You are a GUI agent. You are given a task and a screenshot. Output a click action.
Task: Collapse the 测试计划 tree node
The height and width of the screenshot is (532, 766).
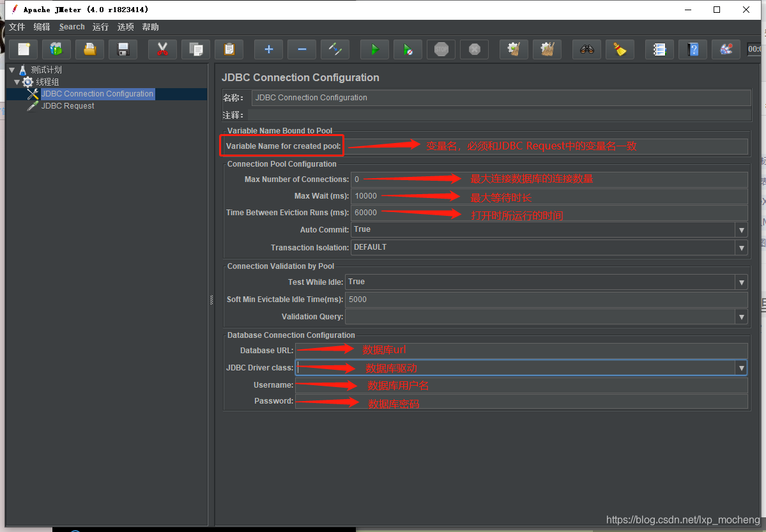point(11,70)
